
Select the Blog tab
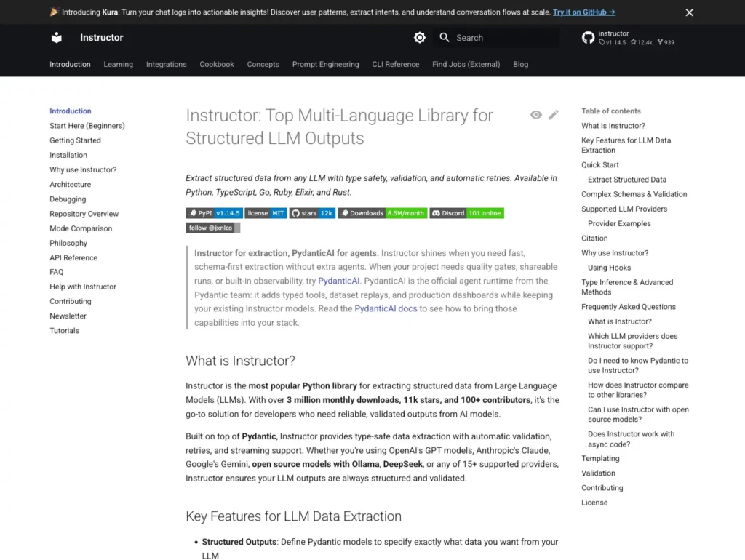point(520,64)
